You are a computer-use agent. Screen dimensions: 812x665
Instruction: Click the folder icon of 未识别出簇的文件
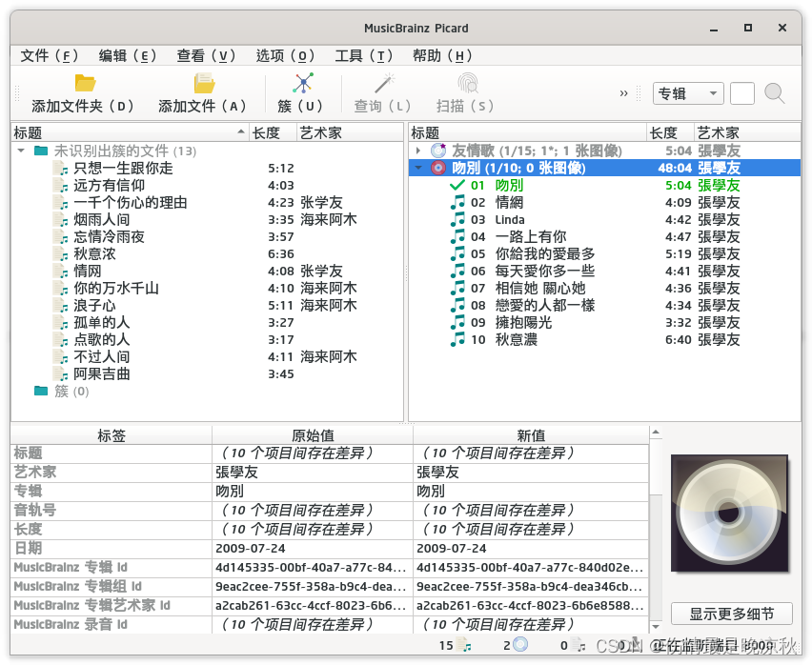pyautogui.click(x=41, y=151)
